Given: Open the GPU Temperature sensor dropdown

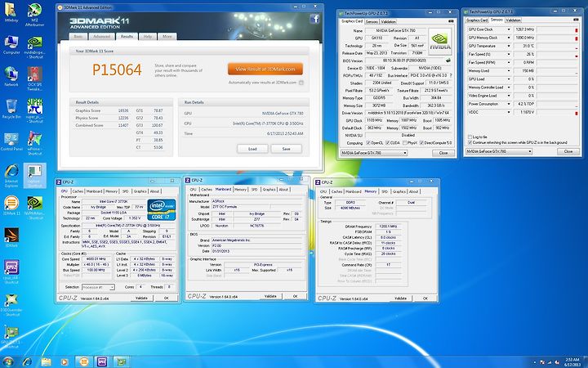Looking at the screenshot, I should click(509, 46).
